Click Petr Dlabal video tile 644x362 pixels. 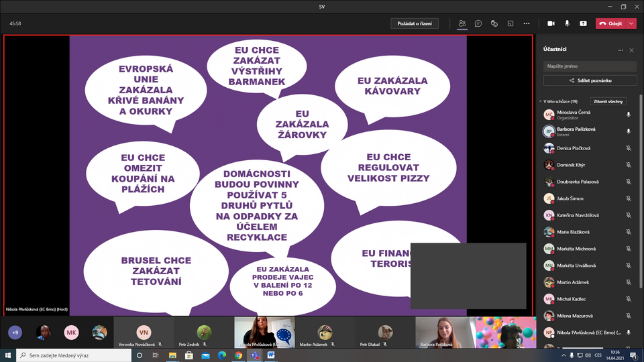point(385,332)
